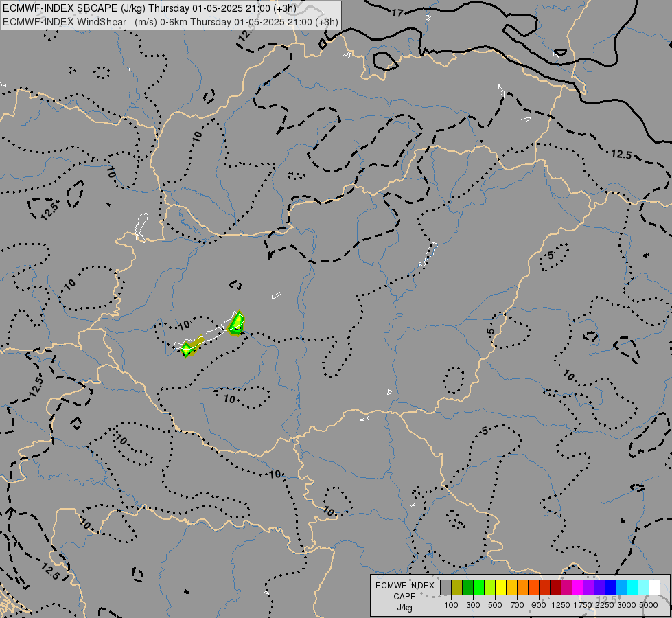Click the ECMWF-INDEX label in the legend box
Image resolution: width=672 pixels, height=618 pixels.
pyautogui.click(x=405, y=586)
